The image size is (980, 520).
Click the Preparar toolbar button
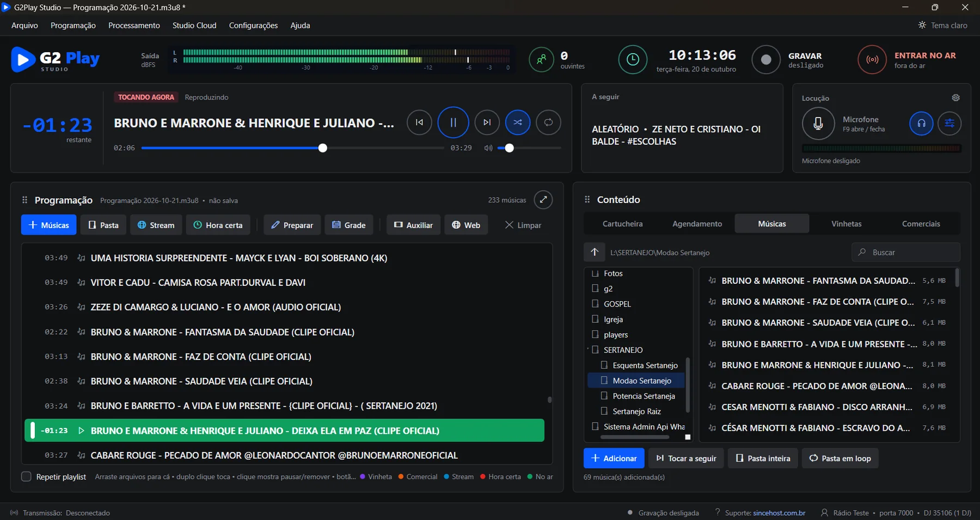click(292, 225)
